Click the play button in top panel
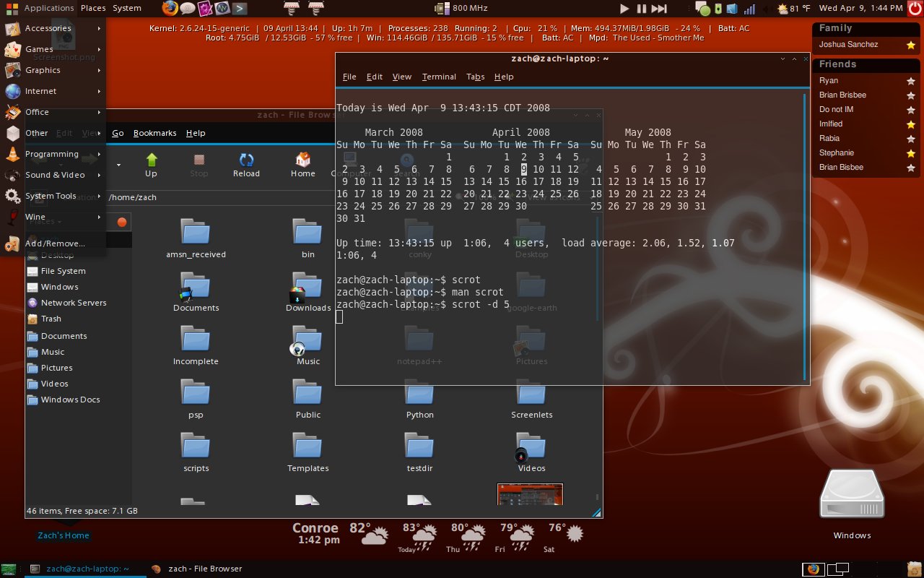 [x=624, y=9]
